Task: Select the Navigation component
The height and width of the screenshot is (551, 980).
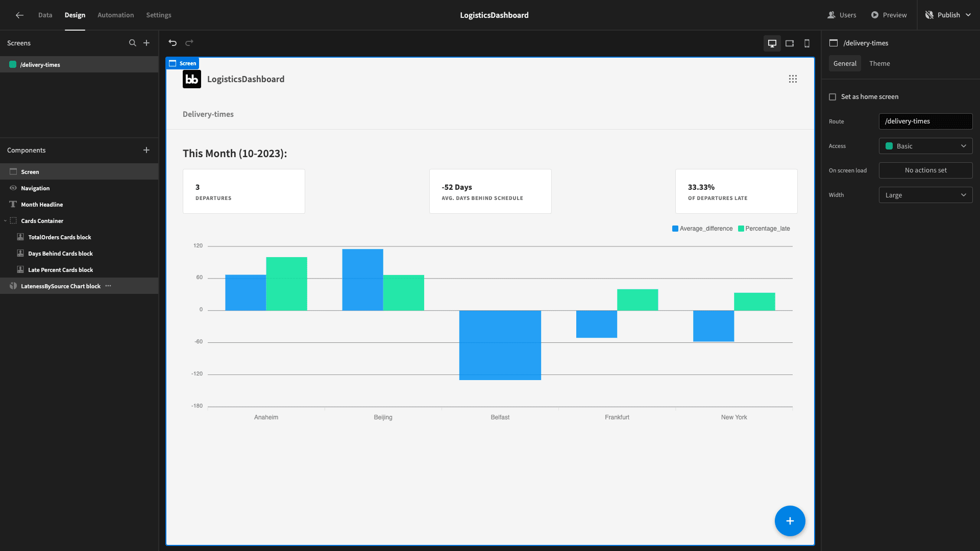Action: pyautogui.click(x=79, y=188)
